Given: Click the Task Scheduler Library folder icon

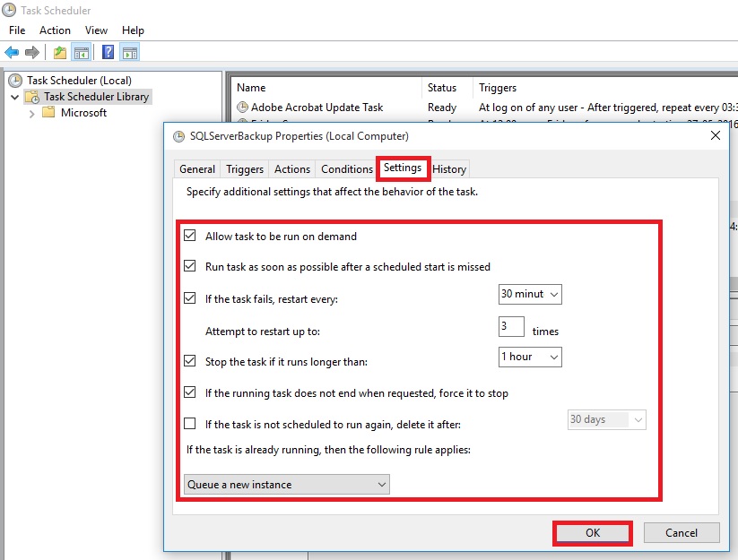Looking at the screenshot, I should click(x=31, y=97).
